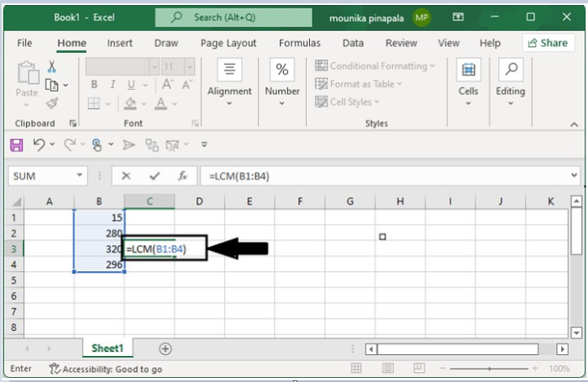588x382 pixels.
Task: Open Customize Quick Access Toolbar dropdown
Action: 204,144
